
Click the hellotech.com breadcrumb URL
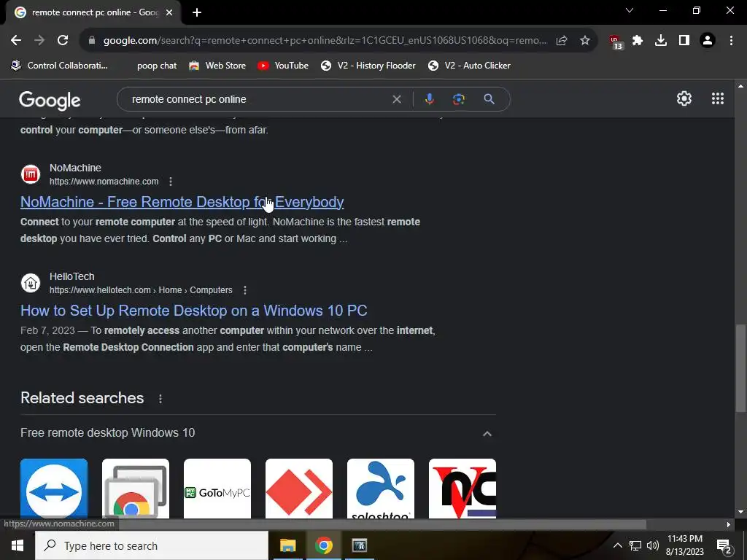[x=141, y=290]
